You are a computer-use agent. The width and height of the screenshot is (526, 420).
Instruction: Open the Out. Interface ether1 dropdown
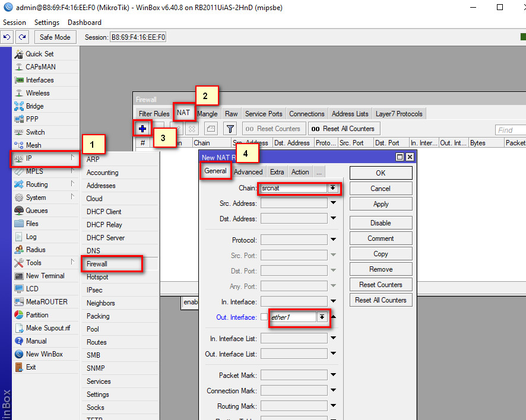[x=322, y=317]
